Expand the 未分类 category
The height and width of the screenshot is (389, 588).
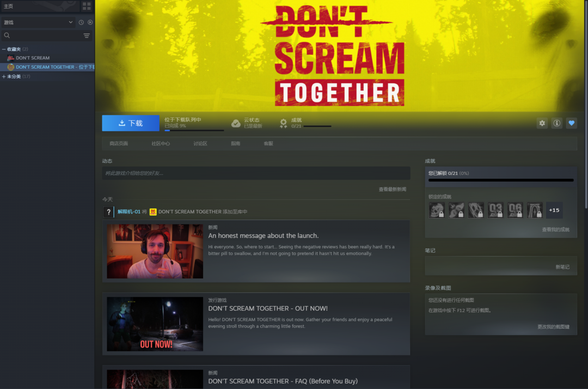4,76
